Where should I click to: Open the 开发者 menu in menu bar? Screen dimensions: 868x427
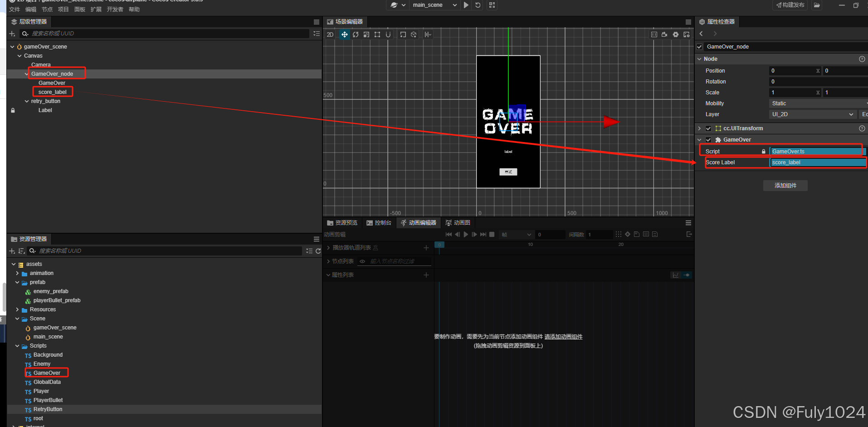[x=115, y=10]
